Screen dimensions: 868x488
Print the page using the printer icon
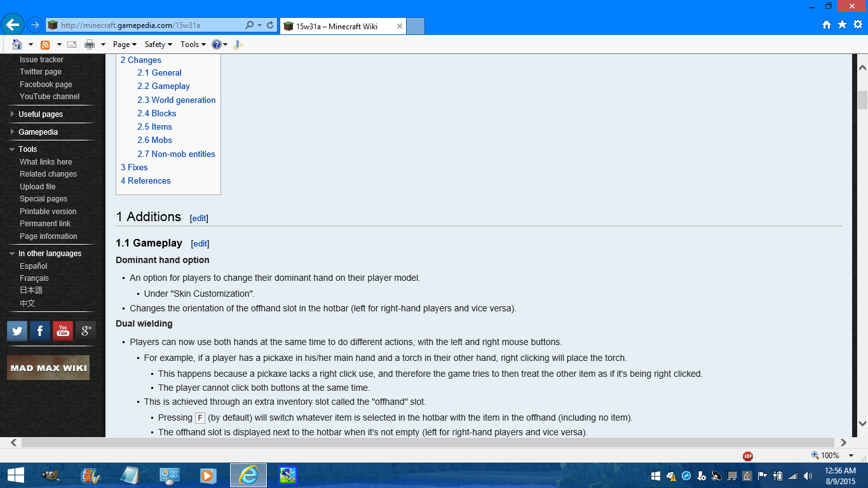90,44
